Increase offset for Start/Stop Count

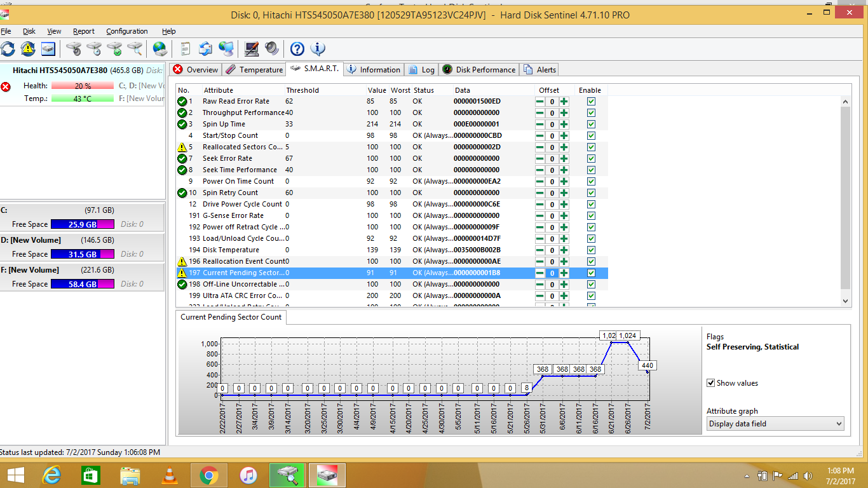point(564,136)
